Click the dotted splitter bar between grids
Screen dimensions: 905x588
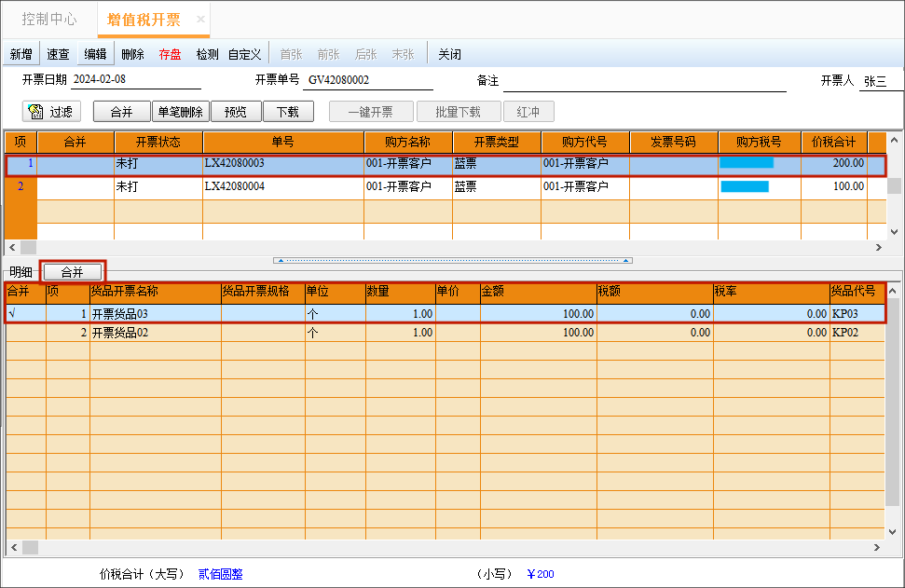pos(453,260)
